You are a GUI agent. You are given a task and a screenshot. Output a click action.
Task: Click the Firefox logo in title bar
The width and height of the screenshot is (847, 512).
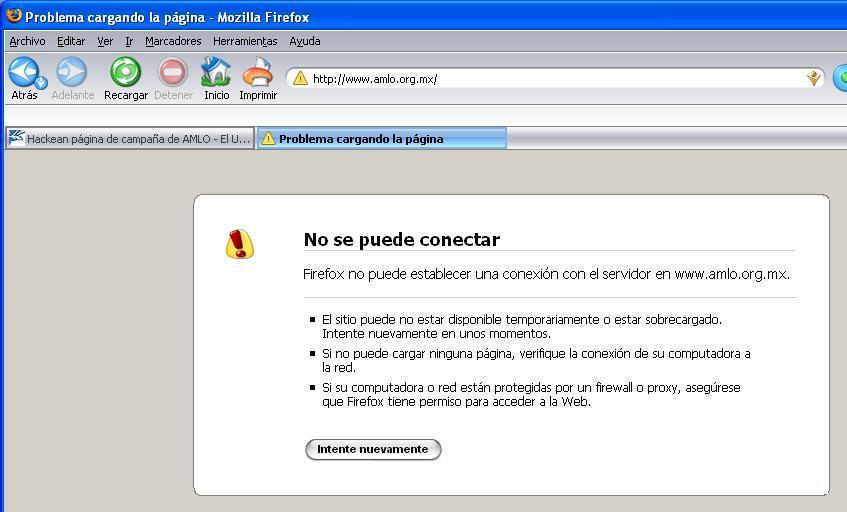coord(14,16)
